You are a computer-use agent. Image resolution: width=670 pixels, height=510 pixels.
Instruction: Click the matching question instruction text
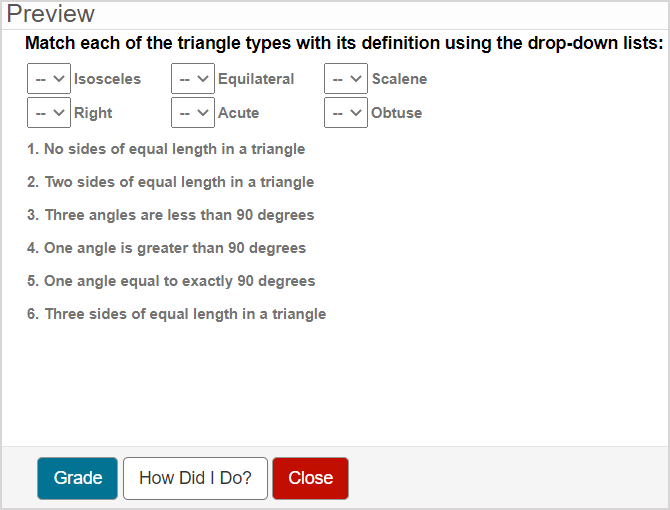[x=344, y=43]
